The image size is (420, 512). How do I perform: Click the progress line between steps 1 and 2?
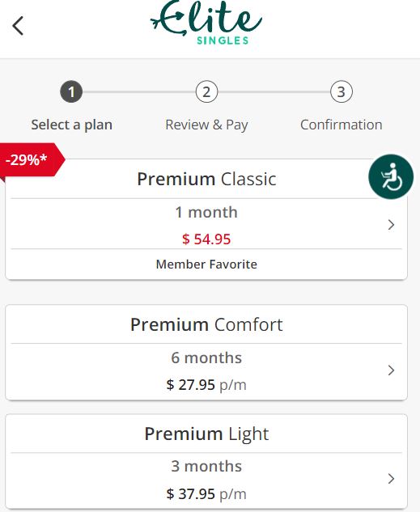pyautogui.click(x=139, y=91)
